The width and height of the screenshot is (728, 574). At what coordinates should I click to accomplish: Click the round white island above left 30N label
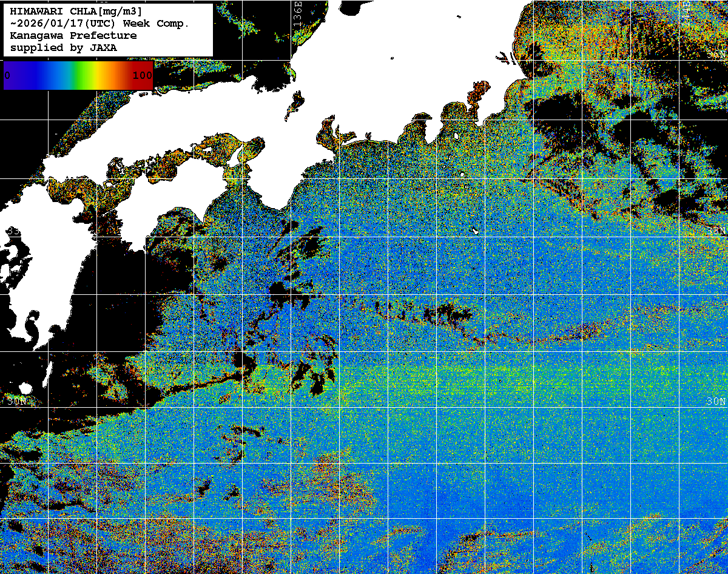point(25,388)
